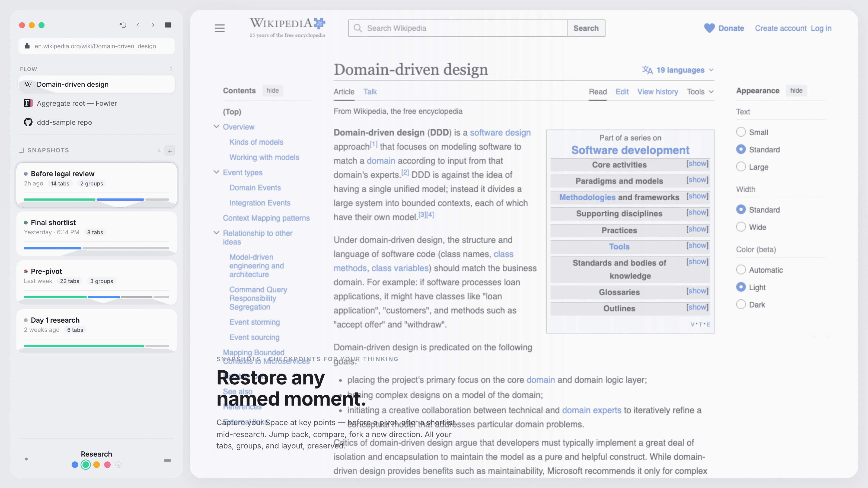Go forward using the right arrow
Image resolution: width=868 pixels, height=488 pixels.
[153, 25]
